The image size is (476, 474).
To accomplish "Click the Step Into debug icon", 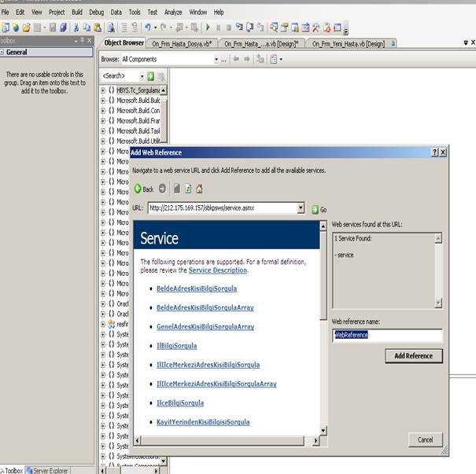I will (x=239, y=28).
